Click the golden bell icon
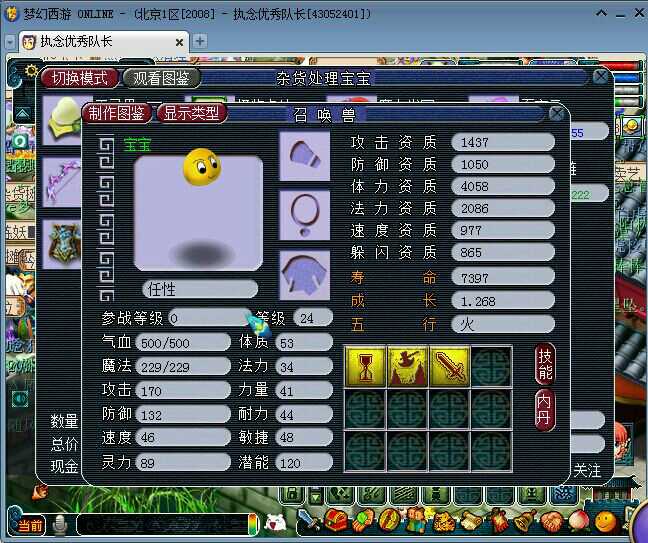This screenshot has height=543, width=648. click(x=524, y=520)
